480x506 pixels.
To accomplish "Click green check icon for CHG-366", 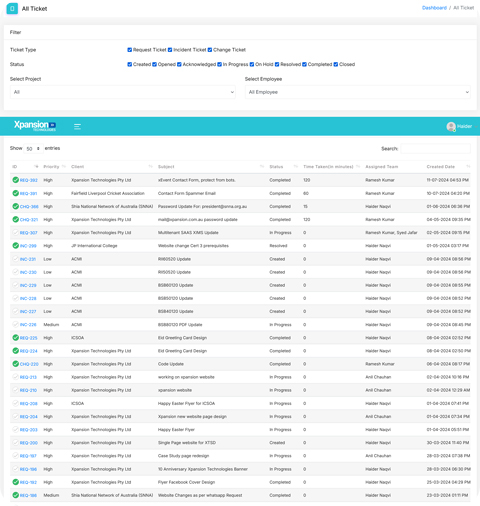I will coord(15,206).
